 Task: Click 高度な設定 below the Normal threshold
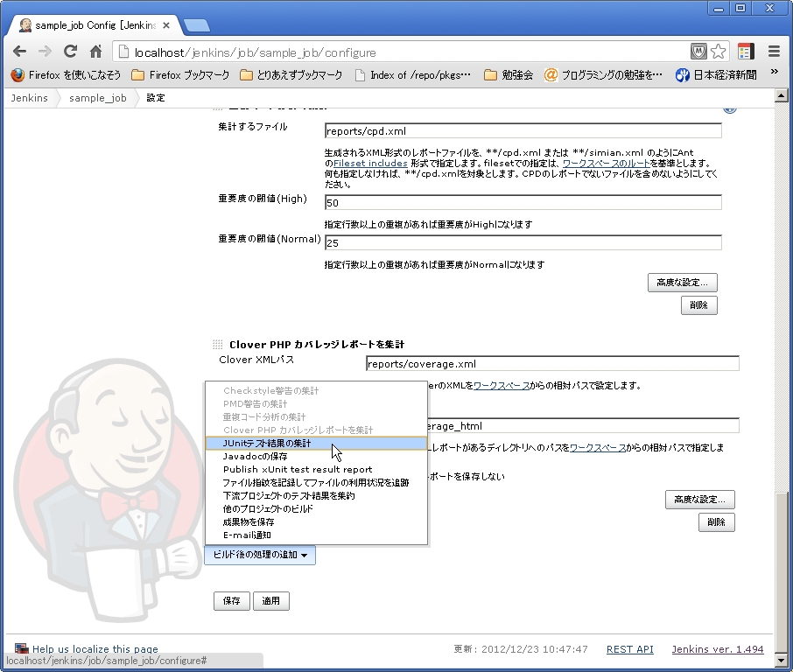[682, 283]
